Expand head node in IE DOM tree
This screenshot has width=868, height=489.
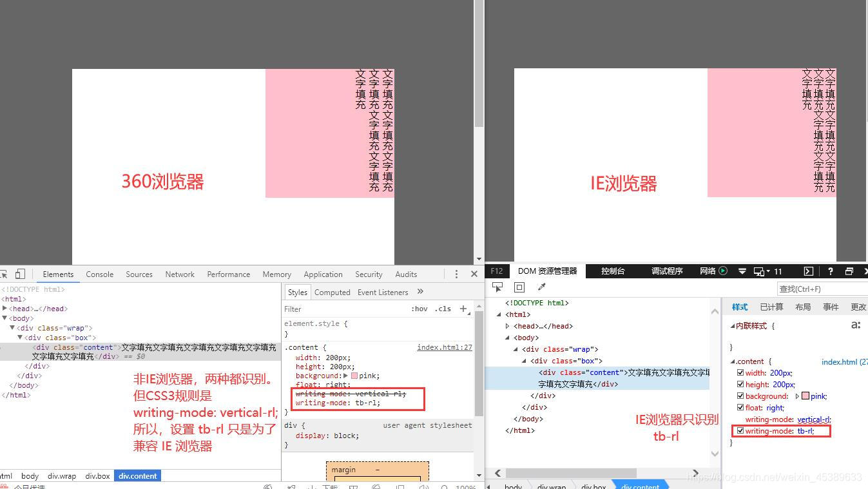[x=508, y=326]
